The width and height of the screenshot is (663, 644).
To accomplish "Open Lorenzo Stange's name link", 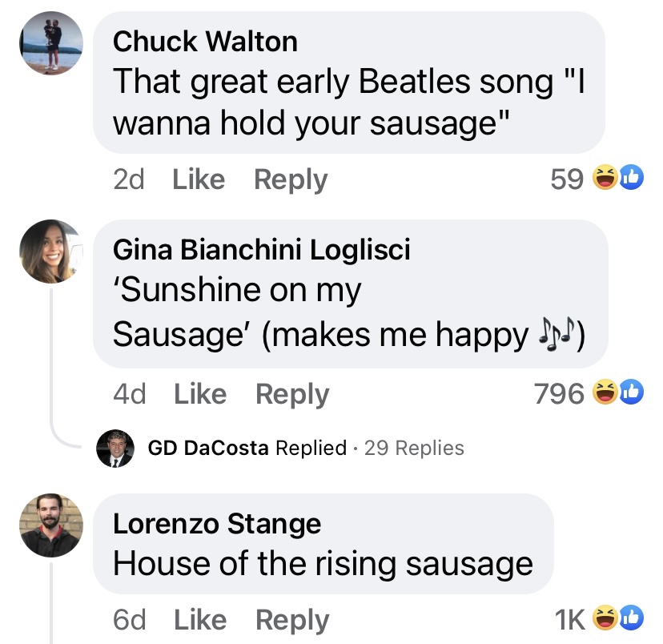I will [x=216, y=524].
